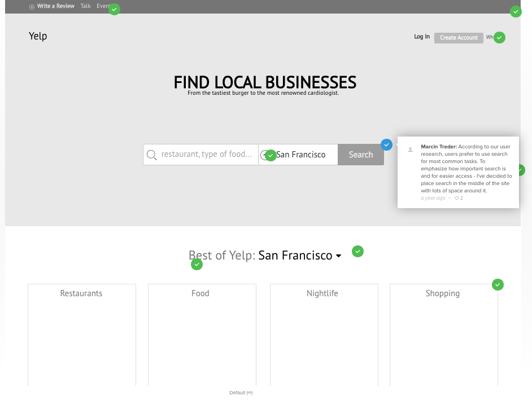Open the Shopping category card
The image size is (532, 400).
tap(444, 335)
